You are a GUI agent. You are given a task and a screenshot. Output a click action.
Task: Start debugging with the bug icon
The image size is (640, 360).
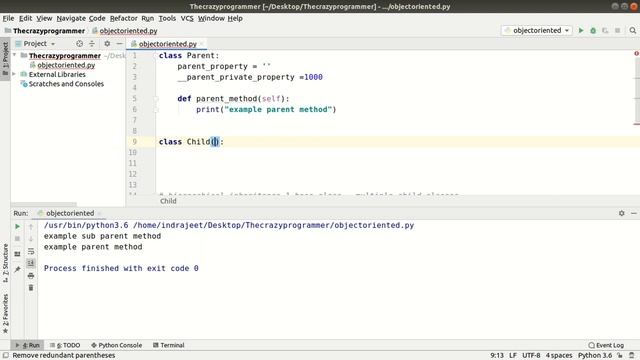point(593,31)
